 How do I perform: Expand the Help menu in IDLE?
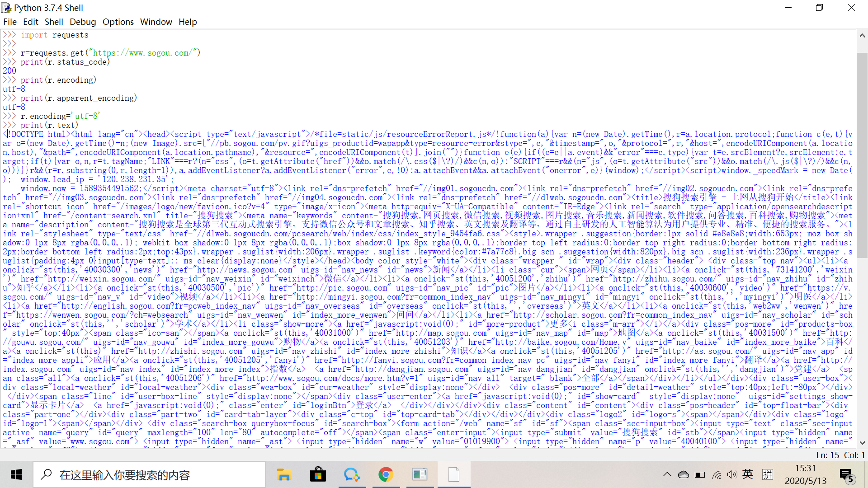click(187, 21)
